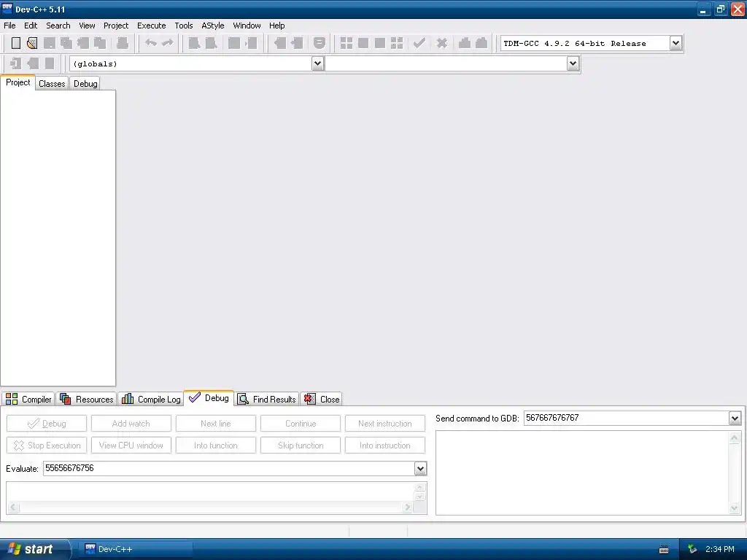This screenshot has width=747, height=560.
Task: Click the Save All toolbar icon
Action: pos(66,43)
